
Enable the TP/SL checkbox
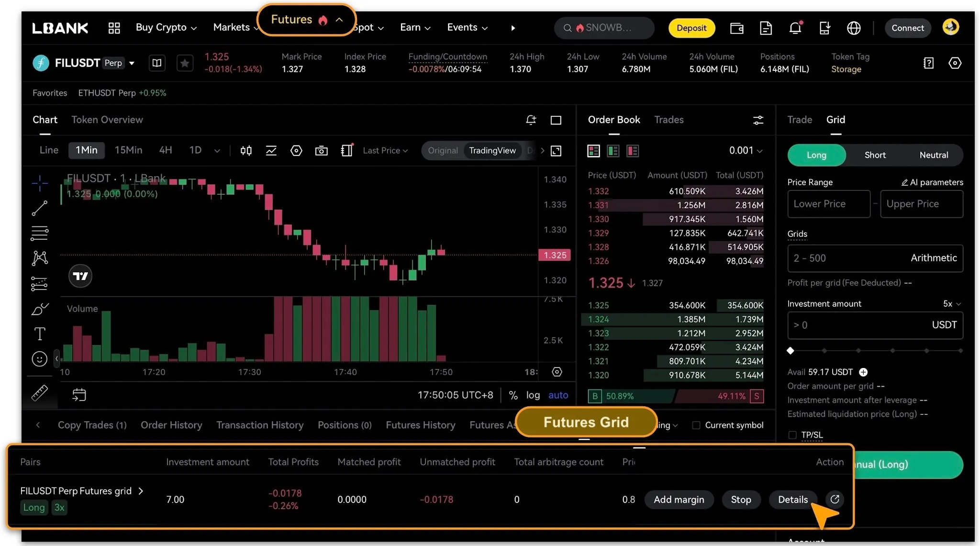tap(792, 435)
